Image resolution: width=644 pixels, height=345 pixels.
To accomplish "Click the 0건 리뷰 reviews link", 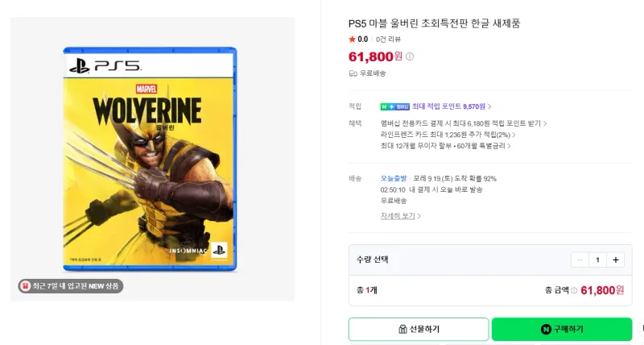I will pyautogui.click(x=388, y=39).
